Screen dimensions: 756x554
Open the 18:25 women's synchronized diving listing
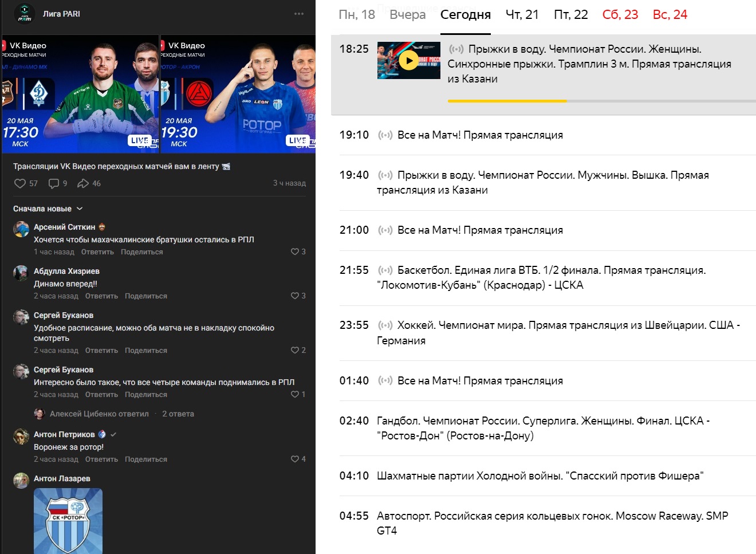click(x=589, y=64)
